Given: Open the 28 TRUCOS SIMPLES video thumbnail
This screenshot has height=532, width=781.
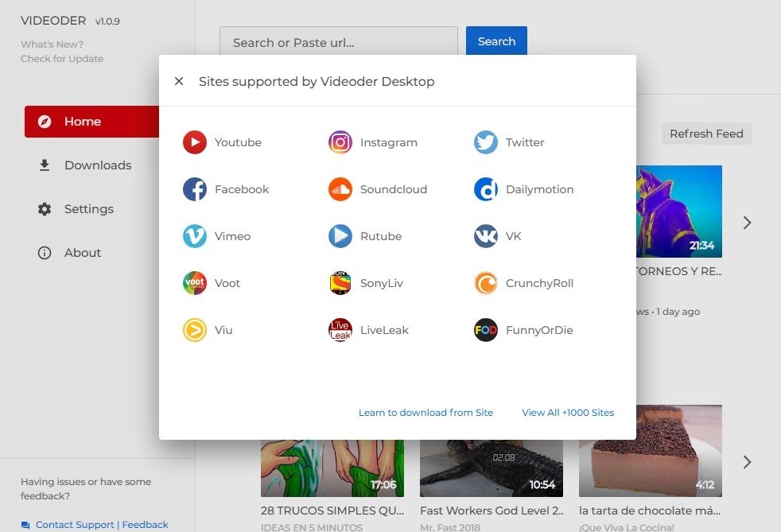Looking at the screenshot, I should point(332,468).
